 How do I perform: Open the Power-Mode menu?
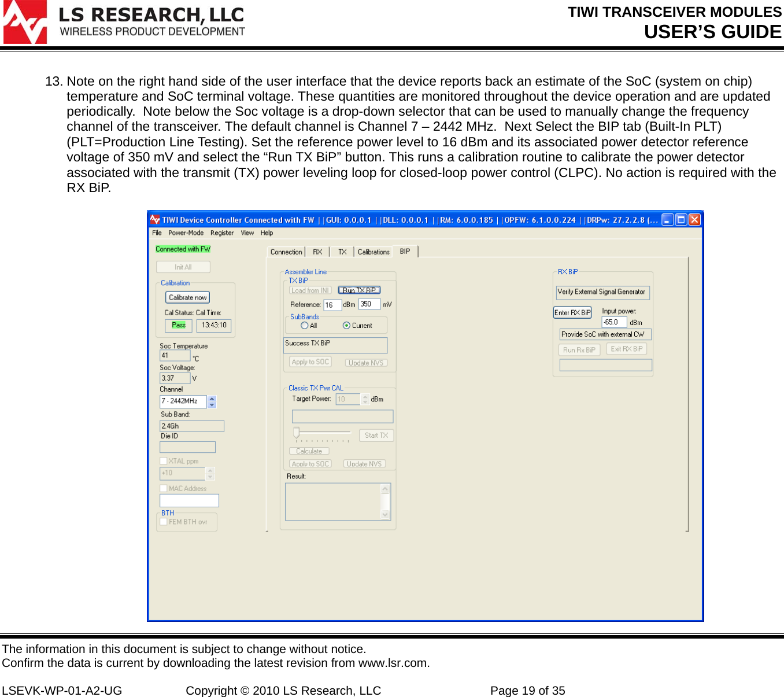(186, 233)
